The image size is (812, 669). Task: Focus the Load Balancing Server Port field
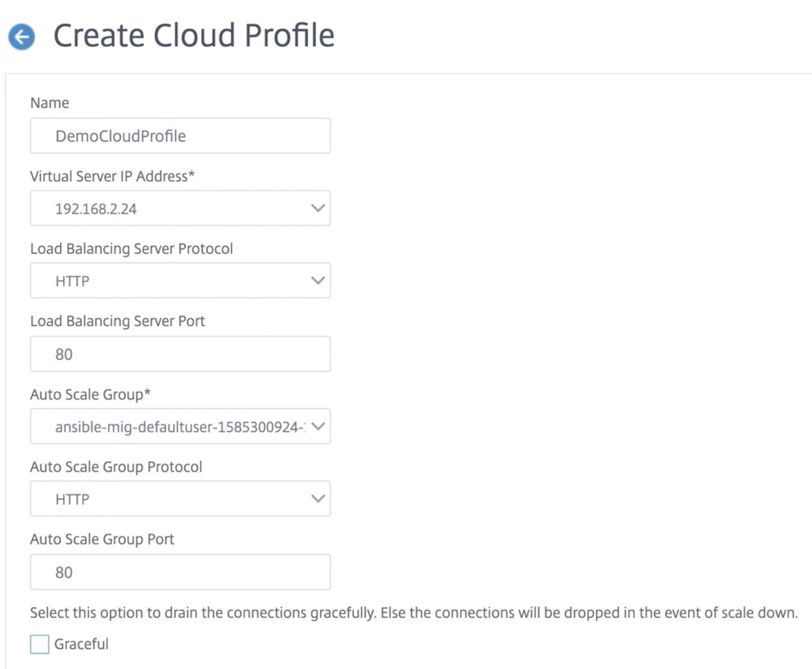[x=180, y=354]
